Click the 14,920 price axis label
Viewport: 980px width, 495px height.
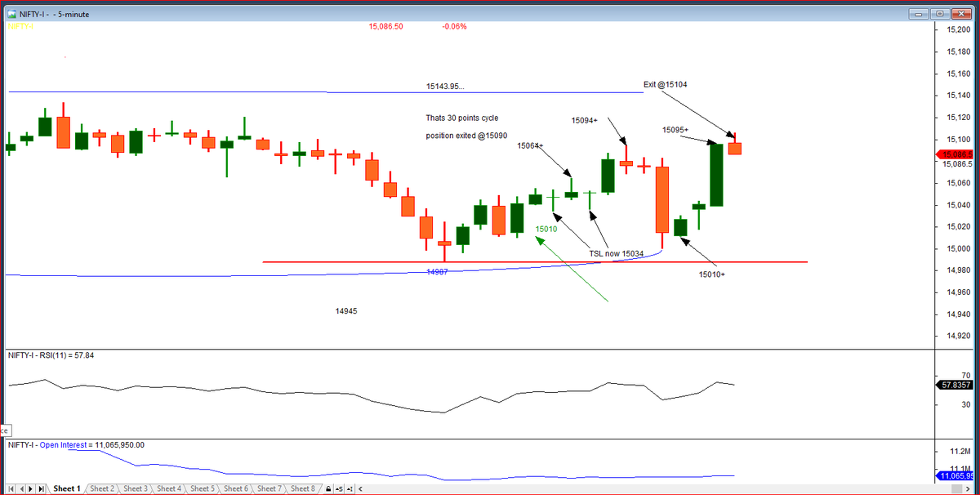click(x=957, y=336)
